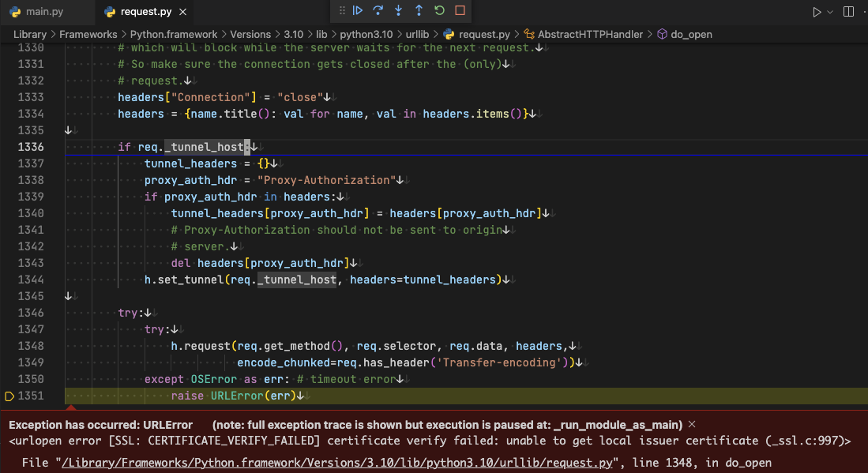Open the python3.10 breadcrumb
The height and width of the screenshot is (473, 868).
366,34
